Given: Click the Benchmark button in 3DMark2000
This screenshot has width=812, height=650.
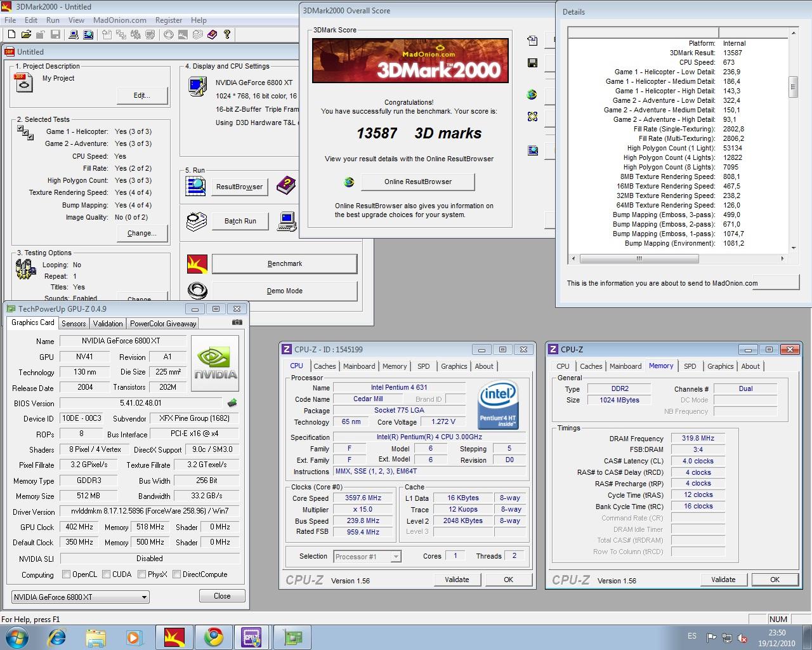Looking at the screenshot, I should tap(285, 263).
